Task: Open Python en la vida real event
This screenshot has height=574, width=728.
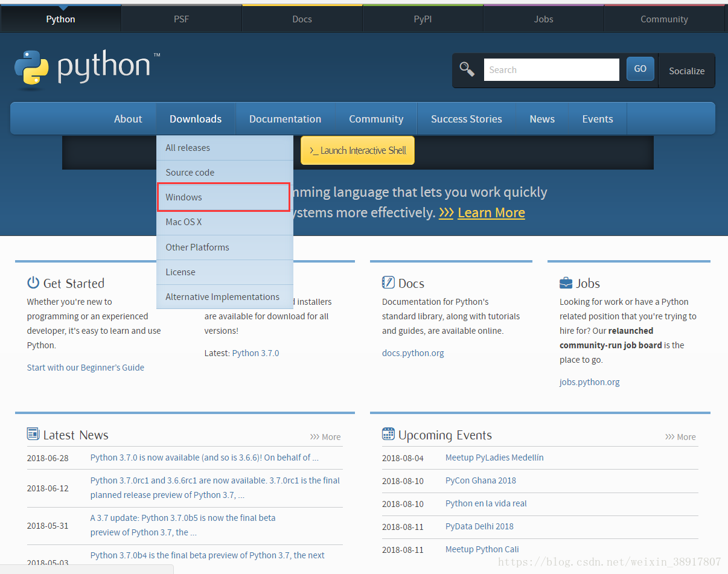Action: (x=486, y=503)
